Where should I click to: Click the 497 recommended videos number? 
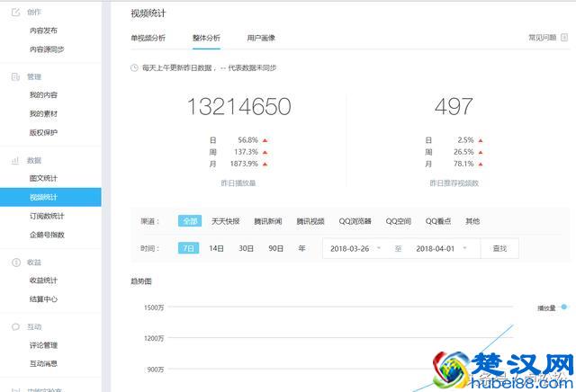tap(454, 106)
